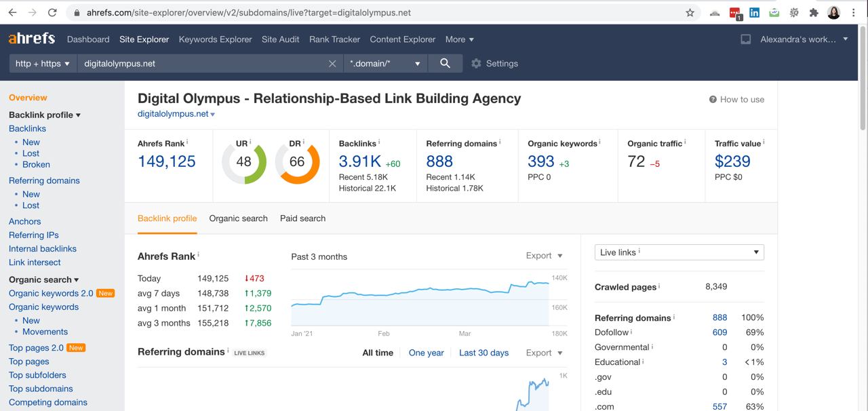Click the gear-shaped extension icon
This screenshot has width=868, height=411.
coord(794,12)
